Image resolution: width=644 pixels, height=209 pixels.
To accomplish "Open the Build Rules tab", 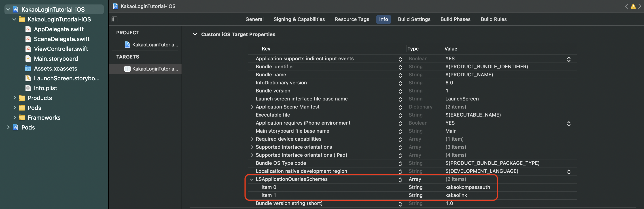I will point(494,19).
